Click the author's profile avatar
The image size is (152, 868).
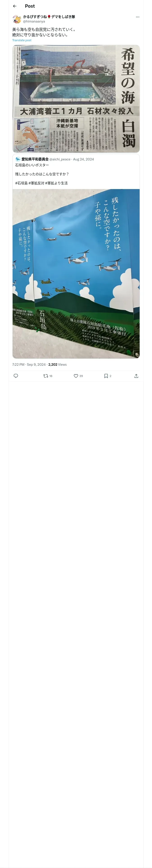point(17,19)
